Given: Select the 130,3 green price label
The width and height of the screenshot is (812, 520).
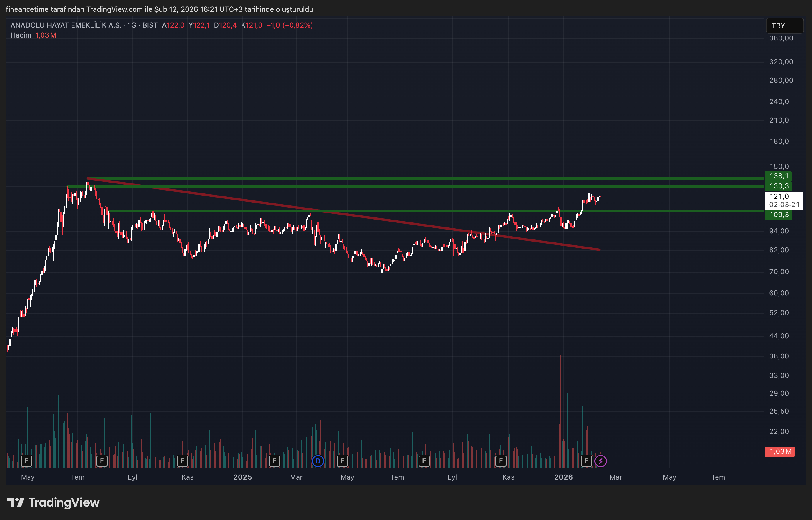Looking at the screenshot, I should (778, 186).
